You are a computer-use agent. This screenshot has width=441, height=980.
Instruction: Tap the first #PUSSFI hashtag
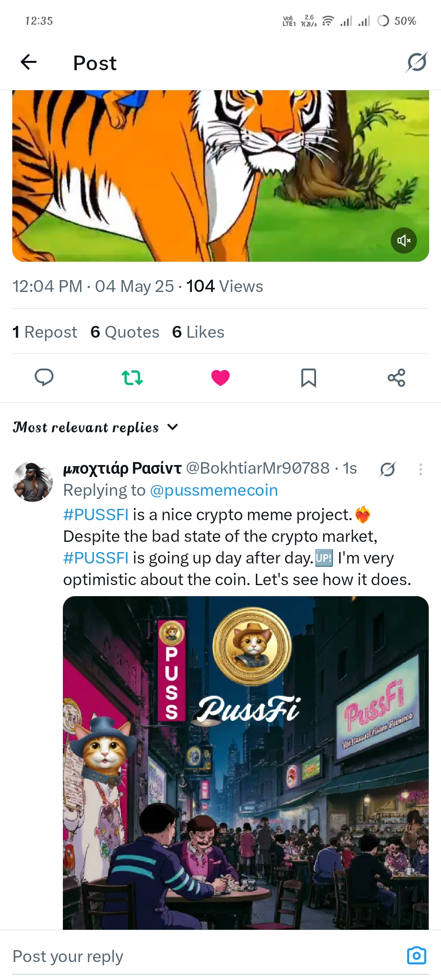pos(96,514)
